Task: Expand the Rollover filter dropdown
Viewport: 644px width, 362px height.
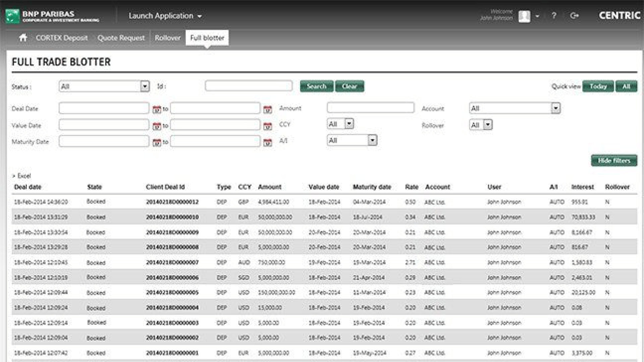Action: 488,125
